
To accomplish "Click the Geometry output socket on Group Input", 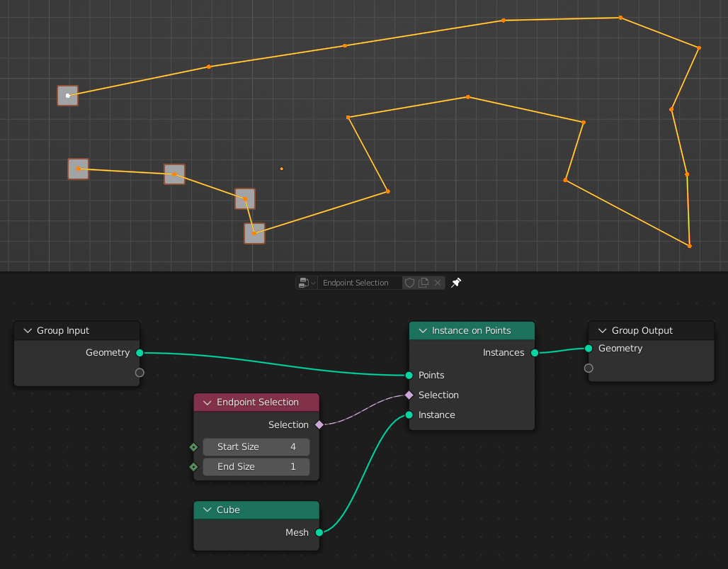I will tap(140, 352).
